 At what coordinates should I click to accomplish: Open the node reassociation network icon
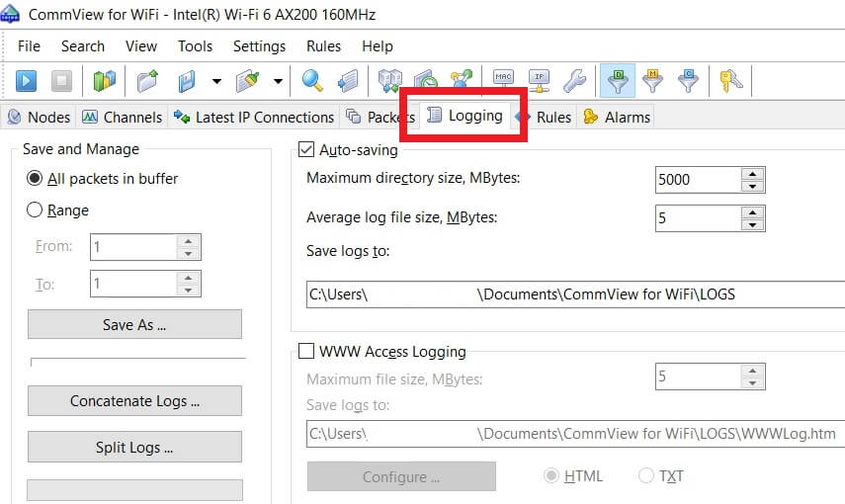[x=462, y=79]
